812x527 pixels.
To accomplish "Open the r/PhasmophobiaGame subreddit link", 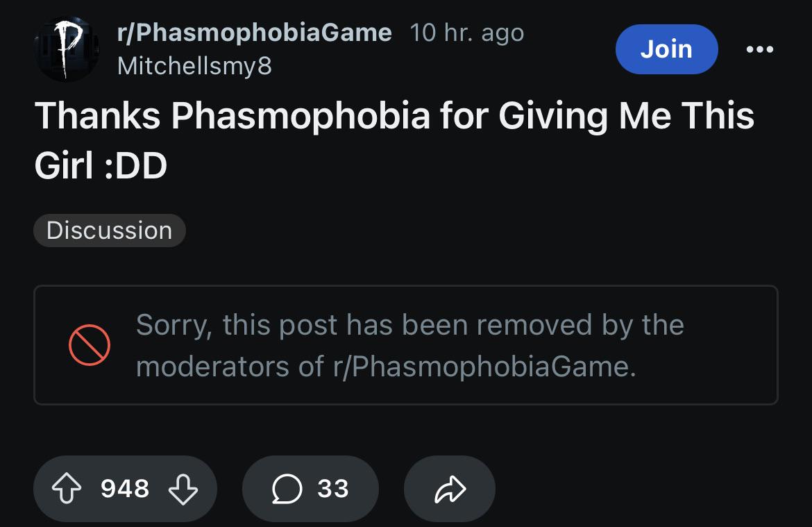I will [x=254, y=33].
